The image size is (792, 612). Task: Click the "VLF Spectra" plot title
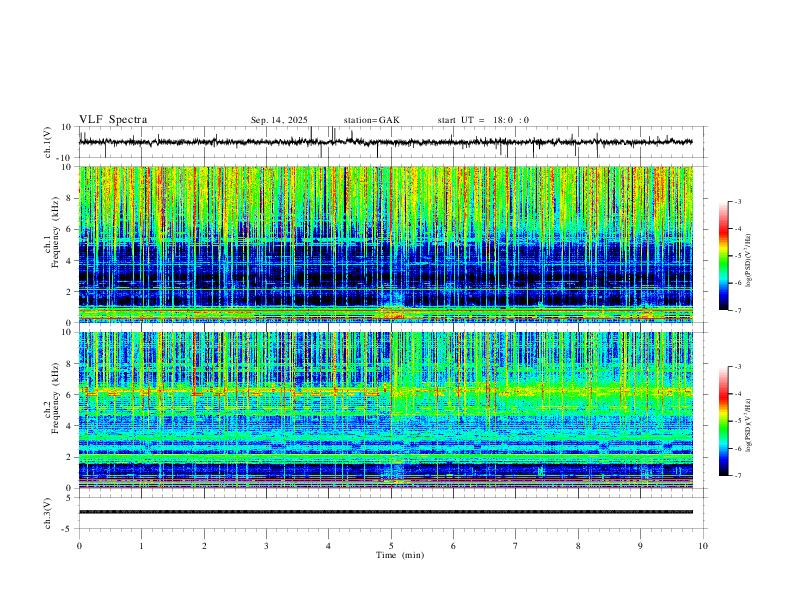[113, 119]
